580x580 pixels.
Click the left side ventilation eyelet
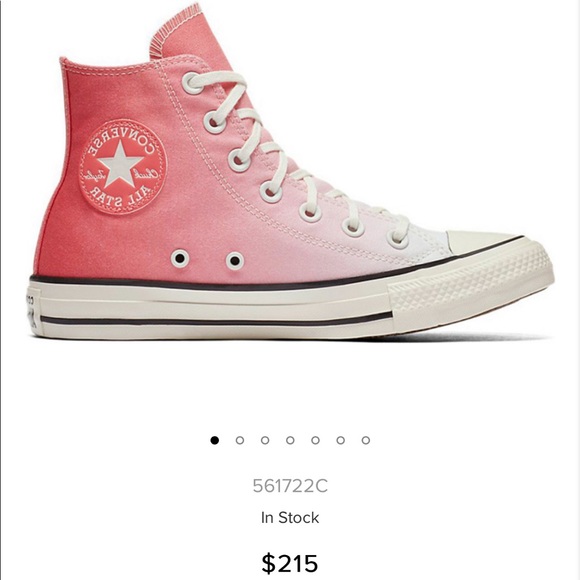coord(180,258)
